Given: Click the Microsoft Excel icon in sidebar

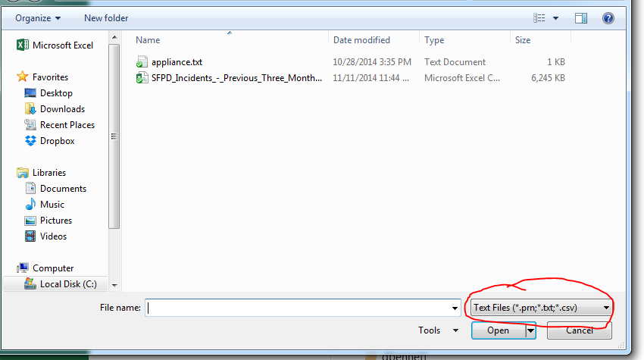Looking at the screenshot, I should pos(22,45).
